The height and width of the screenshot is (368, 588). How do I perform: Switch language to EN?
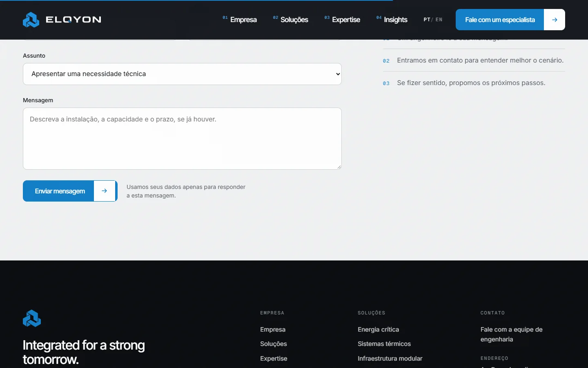pos(439,20)
